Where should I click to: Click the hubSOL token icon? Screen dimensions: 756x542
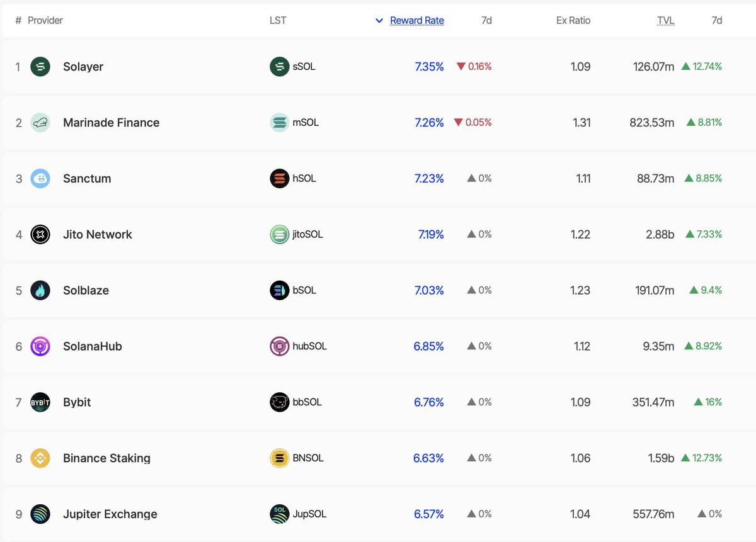click(x=280, y=346)
